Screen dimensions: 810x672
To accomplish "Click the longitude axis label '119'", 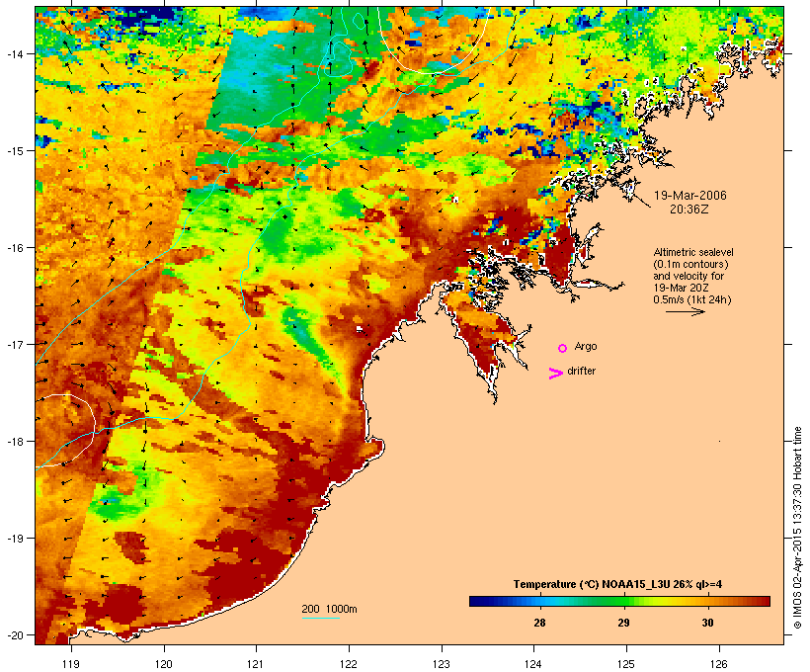I will [x=71, y=664].
